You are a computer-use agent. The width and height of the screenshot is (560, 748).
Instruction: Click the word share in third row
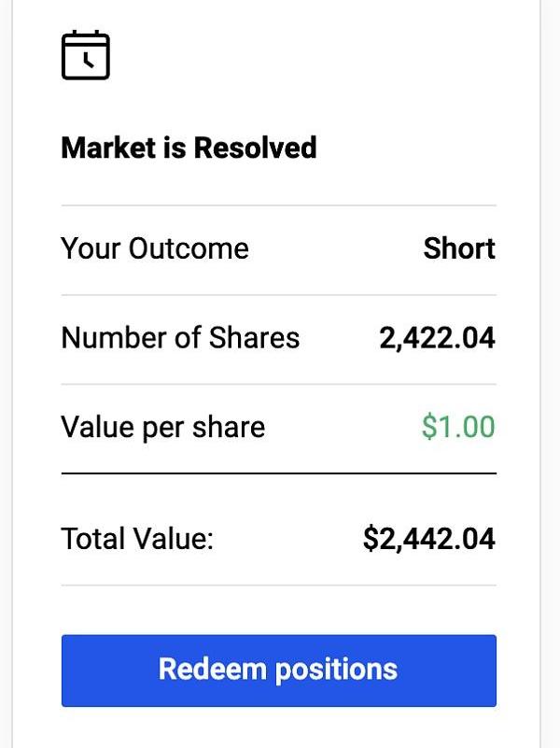(229, 427)
